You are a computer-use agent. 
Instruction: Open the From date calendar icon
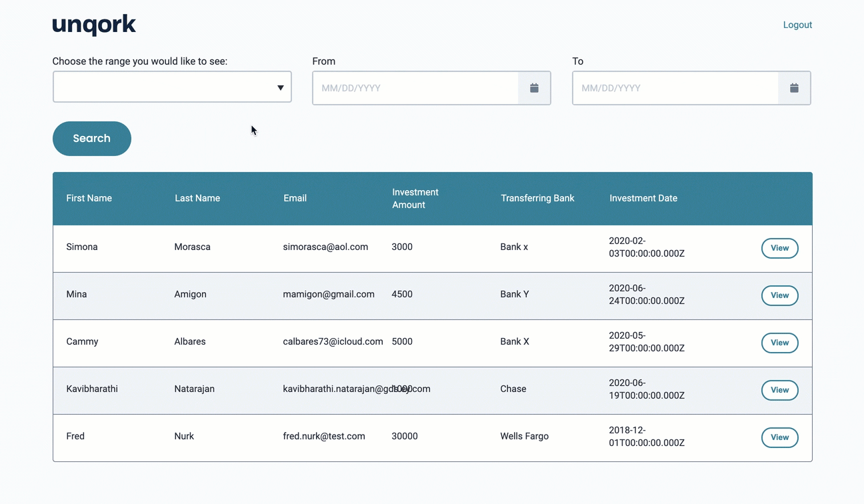(534, 88)
